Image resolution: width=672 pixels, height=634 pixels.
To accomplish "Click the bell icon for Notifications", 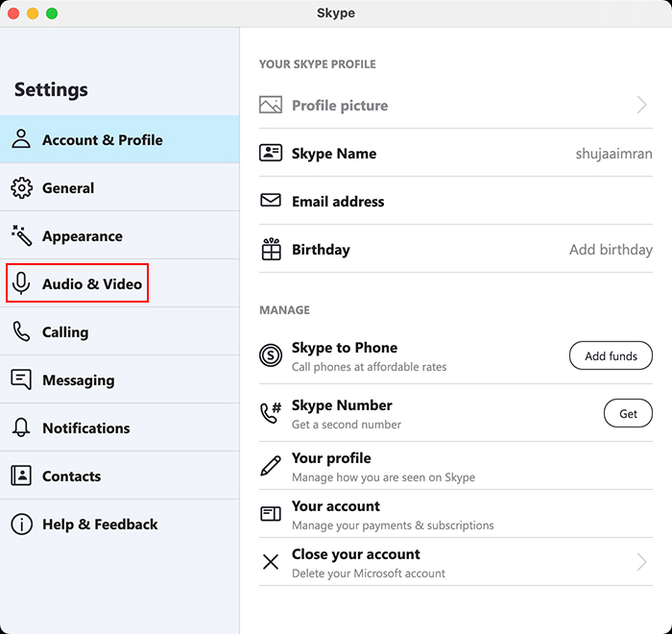I will (x=21, y=428).
